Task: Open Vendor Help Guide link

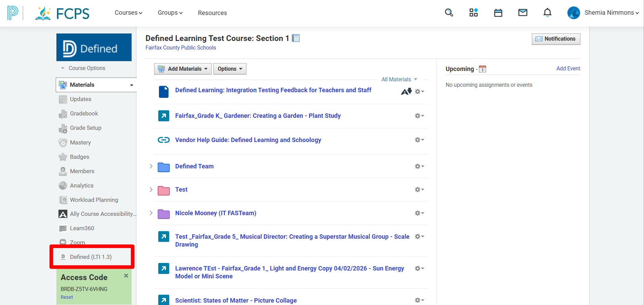Action: [x=248, y=140]
